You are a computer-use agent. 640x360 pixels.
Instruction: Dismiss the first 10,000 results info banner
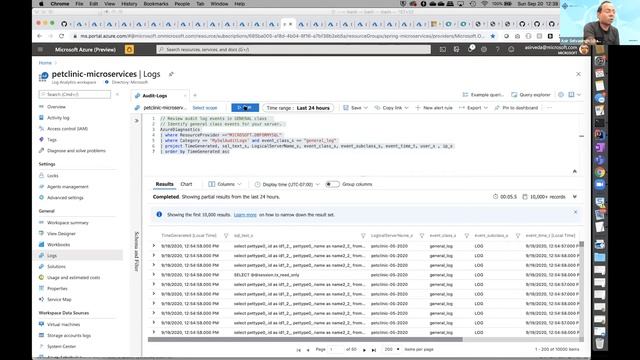575,212
